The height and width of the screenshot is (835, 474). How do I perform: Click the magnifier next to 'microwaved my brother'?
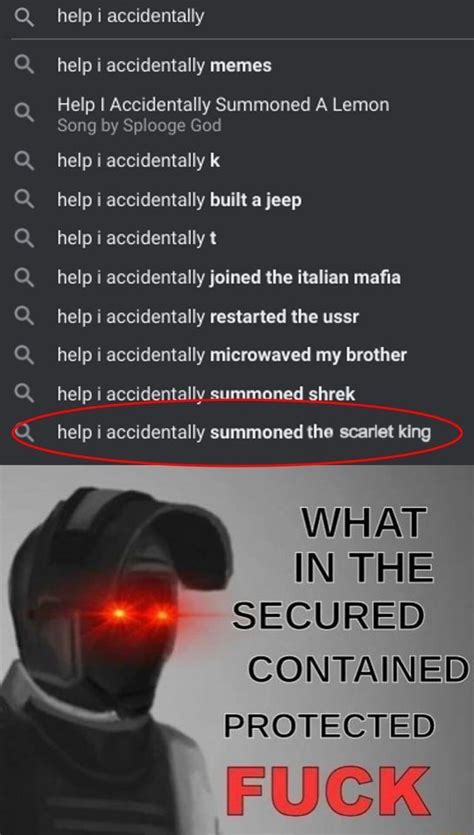24,355
